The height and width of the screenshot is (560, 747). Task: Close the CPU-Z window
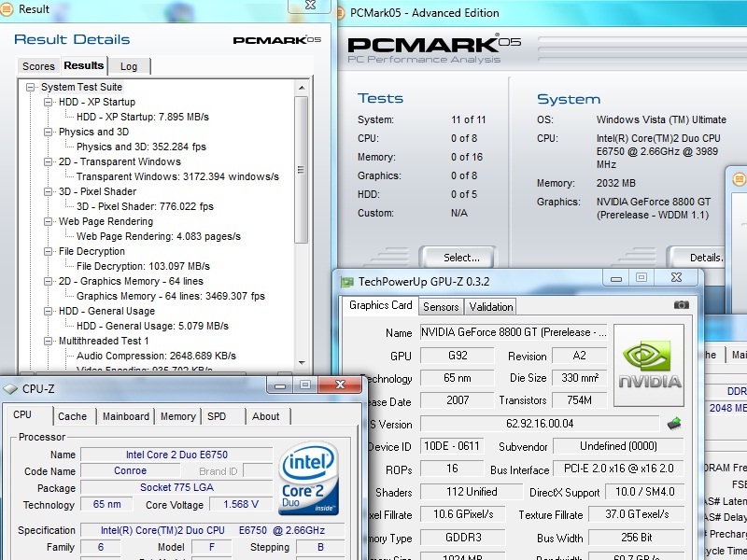340,385
